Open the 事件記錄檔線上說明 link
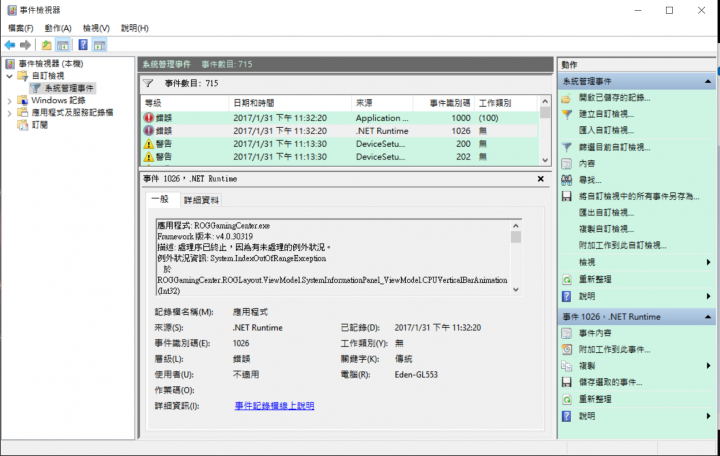720x456 pixels. (x=275, y=406)
